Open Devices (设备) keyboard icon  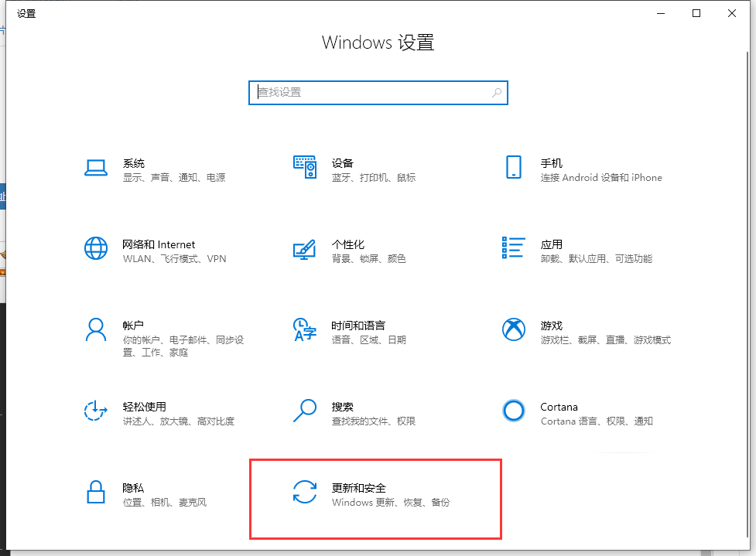305,167
